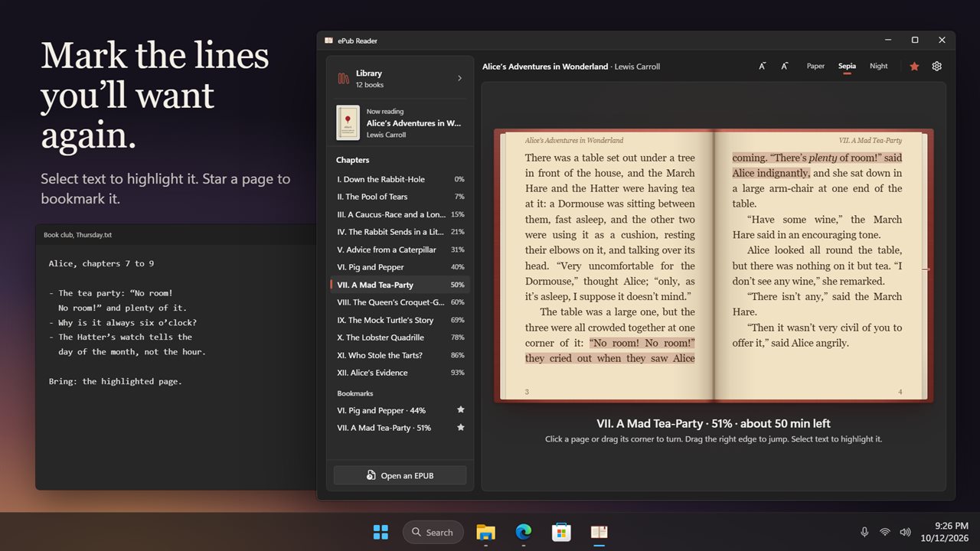This screenshot has height=551, width=980.
Task: Click the Alice book cover thumbnail
Action: coord(348,122)
